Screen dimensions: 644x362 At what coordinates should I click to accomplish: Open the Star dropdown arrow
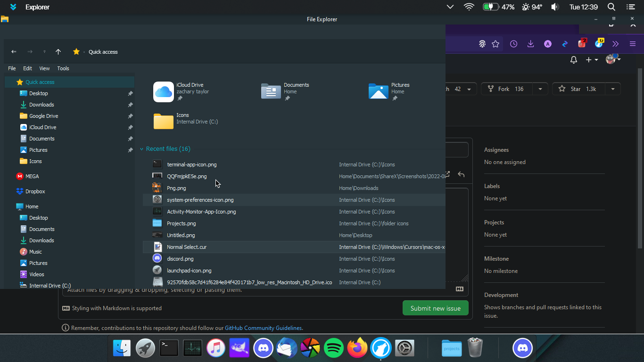pos(612,89)
